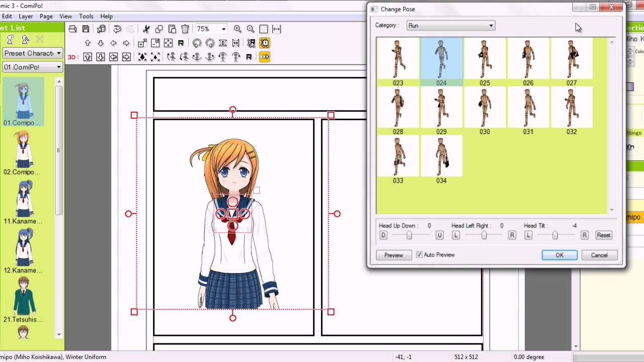Image resolution: width=644 pixels, height=362 pixels.
Task: Click the 3D reset R icon
Action: tap(249, 57)
